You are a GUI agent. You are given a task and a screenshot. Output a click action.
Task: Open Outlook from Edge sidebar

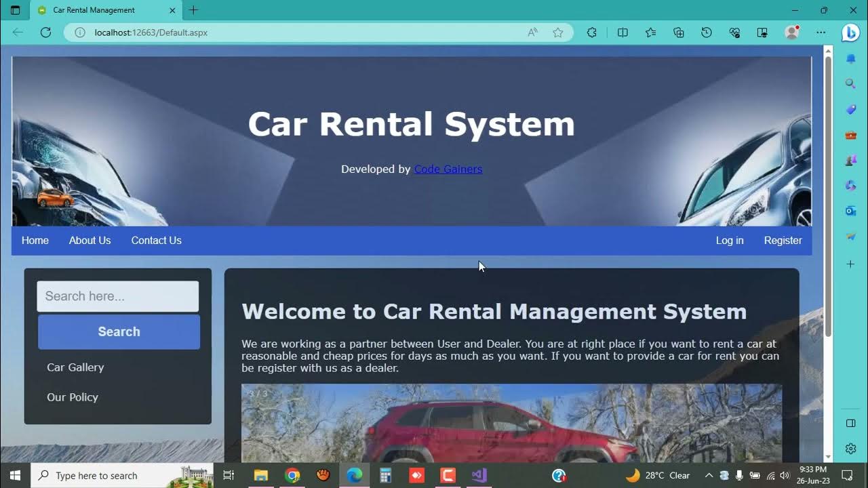(x=850, y=211)
